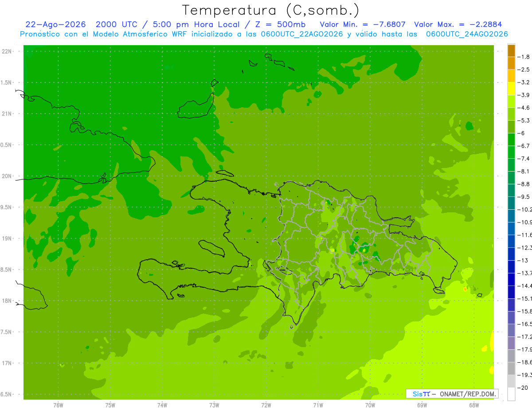
Task: Pick the teal swatch between -9.5 and -10.2
Action: point(511,203)
